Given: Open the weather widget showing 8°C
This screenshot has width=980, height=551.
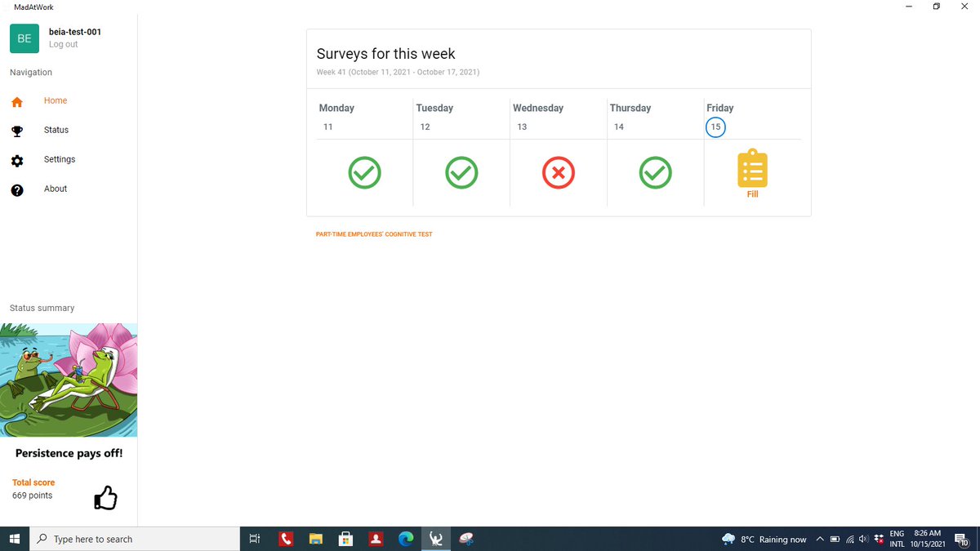Looking at the screenshot, I should 764,540.
